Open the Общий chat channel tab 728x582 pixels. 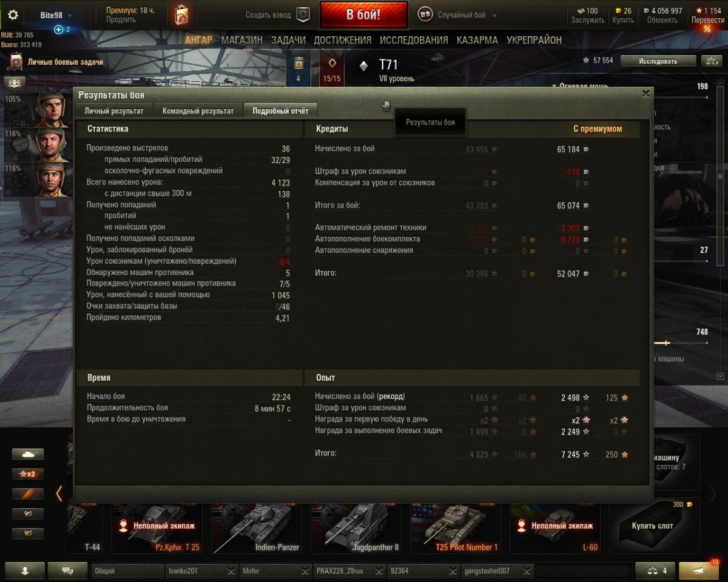point(127,570)
